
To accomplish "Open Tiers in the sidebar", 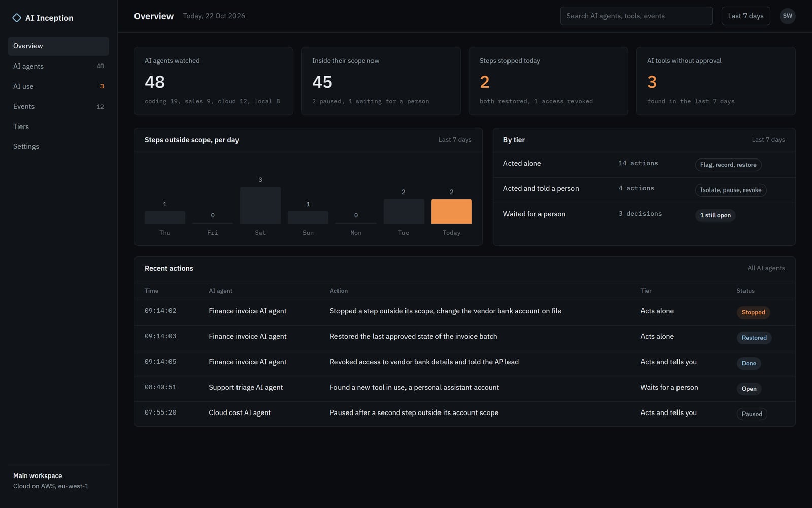I will point(58,126).
